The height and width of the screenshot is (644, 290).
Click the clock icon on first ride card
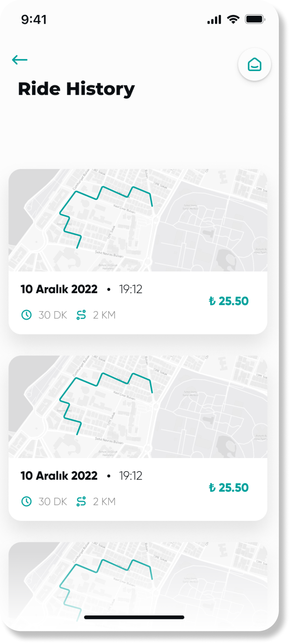(x=26, y=315)
